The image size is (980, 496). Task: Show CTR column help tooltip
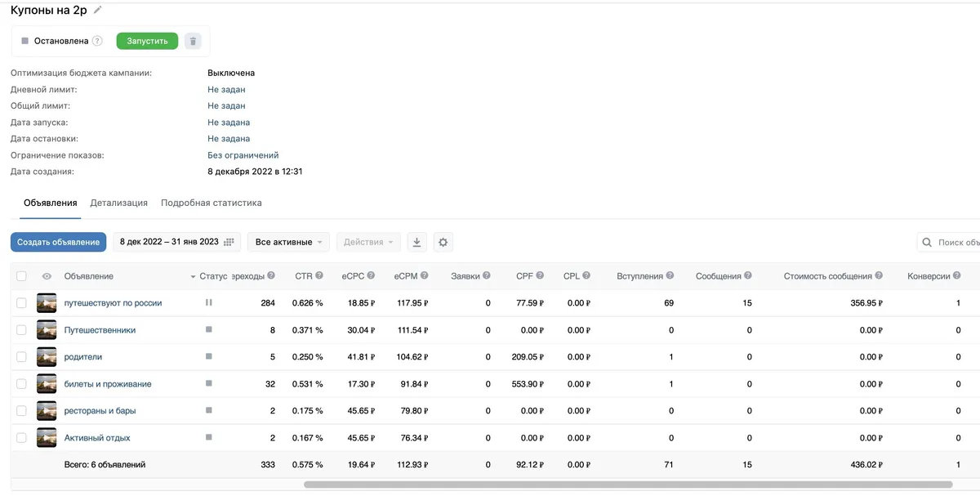[319, 276]
